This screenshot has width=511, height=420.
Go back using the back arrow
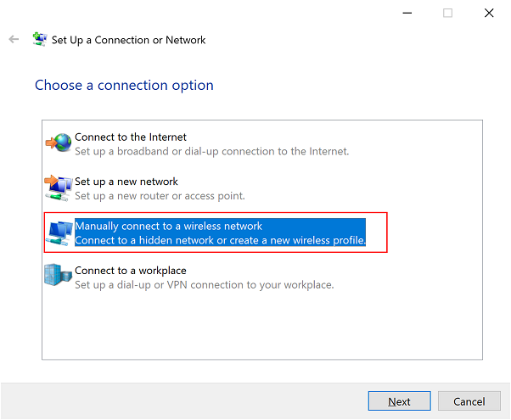coord(14,40)
